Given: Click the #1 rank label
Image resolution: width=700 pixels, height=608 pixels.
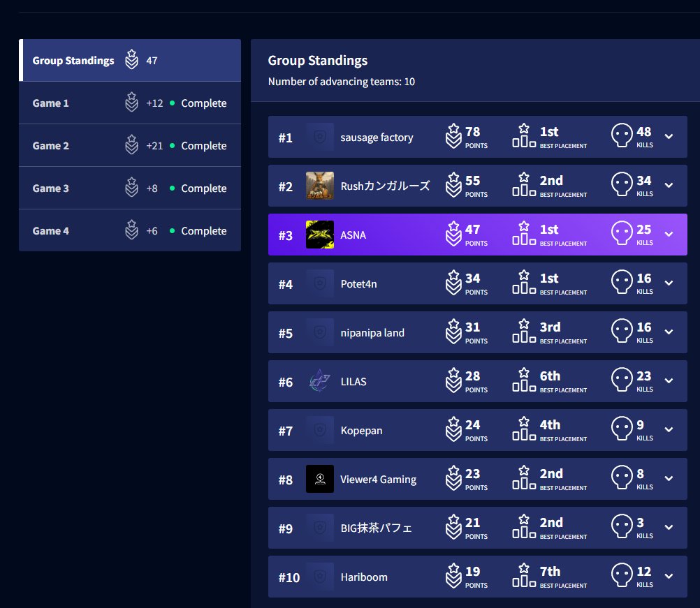Looking at the screenshot, I should click(x=285, y=138).
